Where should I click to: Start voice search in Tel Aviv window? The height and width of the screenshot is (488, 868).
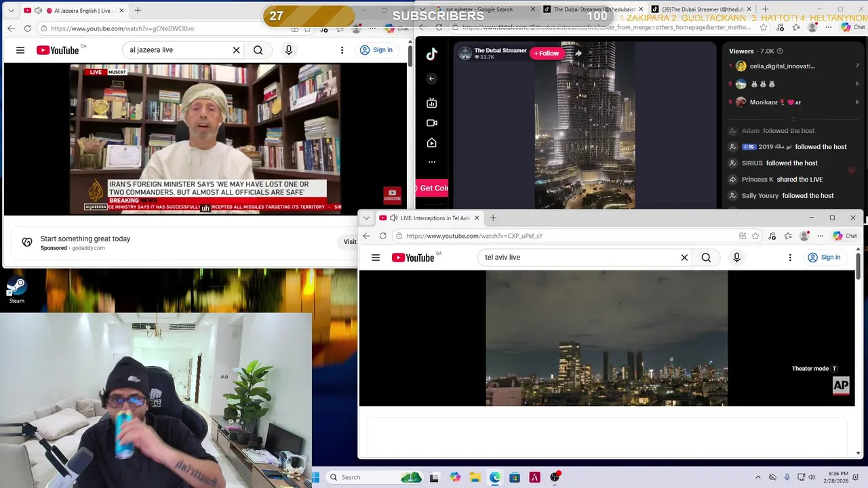click(x=736, y=258)
